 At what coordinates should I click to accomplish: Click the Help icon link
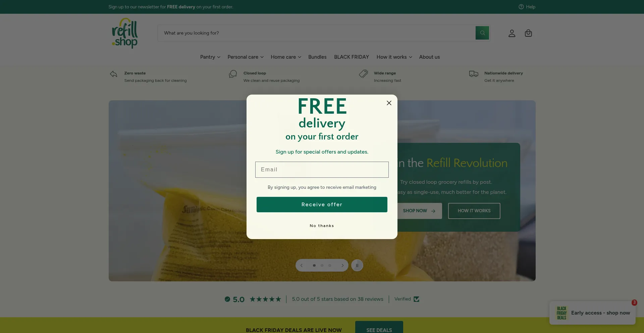(x=527, y=7)
